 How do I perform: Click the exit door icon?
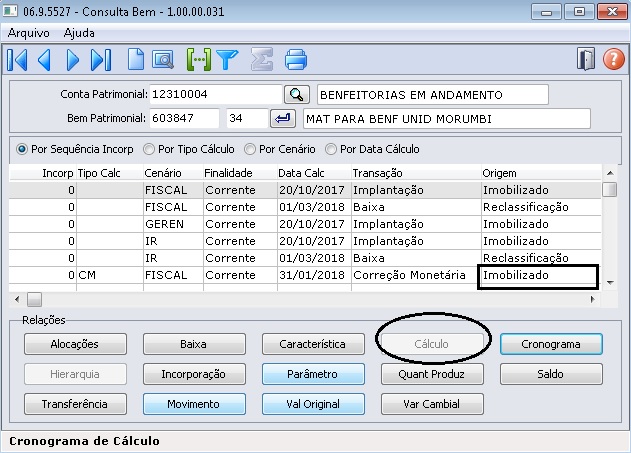pos(586,60)
